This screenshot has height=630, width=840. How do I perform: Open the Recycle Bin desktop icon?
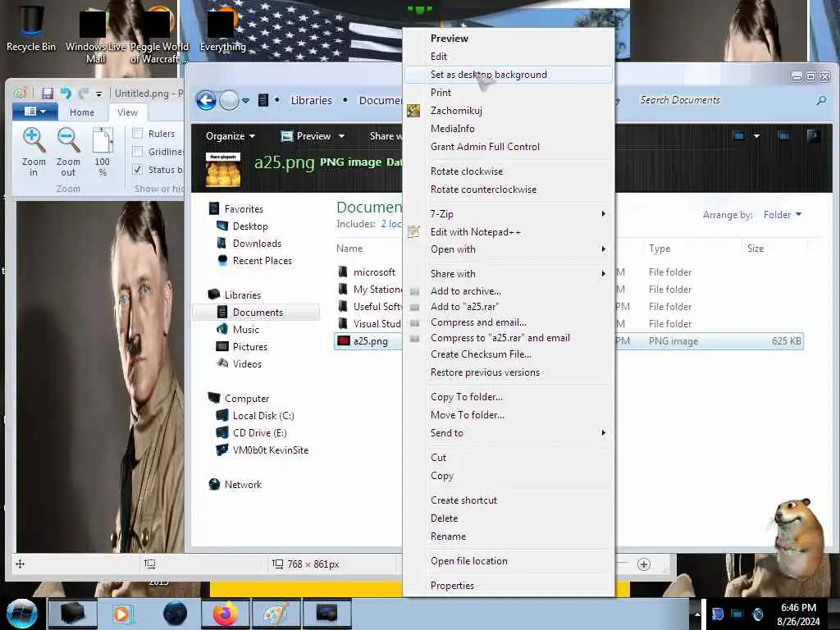click(31, 28)
